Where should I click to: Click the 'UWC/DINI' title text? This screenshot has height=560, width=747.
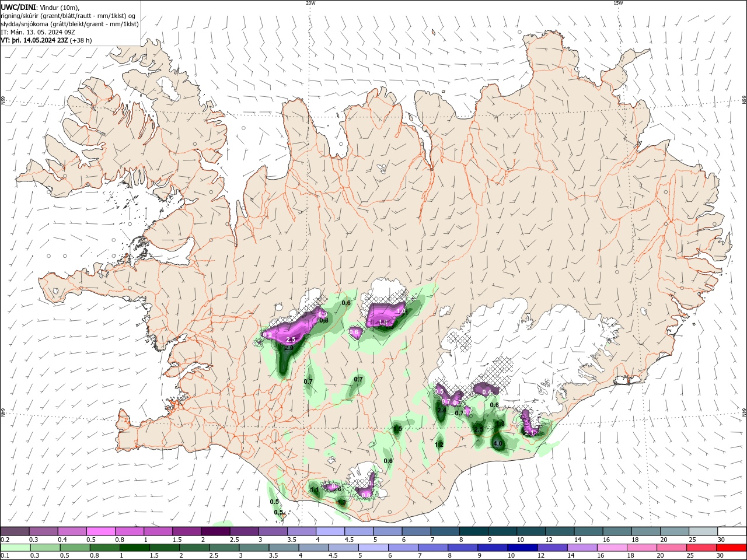click(x=18, y=6)
